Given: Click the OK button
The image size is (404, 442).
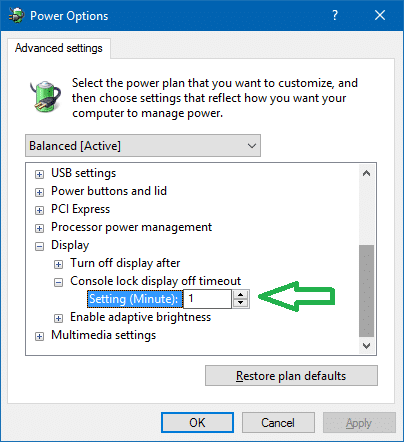Looking at the screenshot, I should coord(197,423).
